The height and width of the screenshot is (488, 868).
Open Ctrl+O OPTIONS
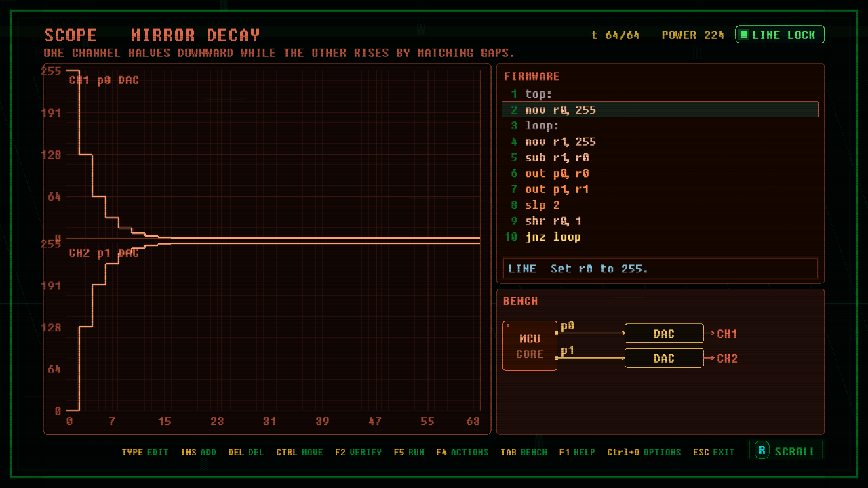[x=644, y=452]
